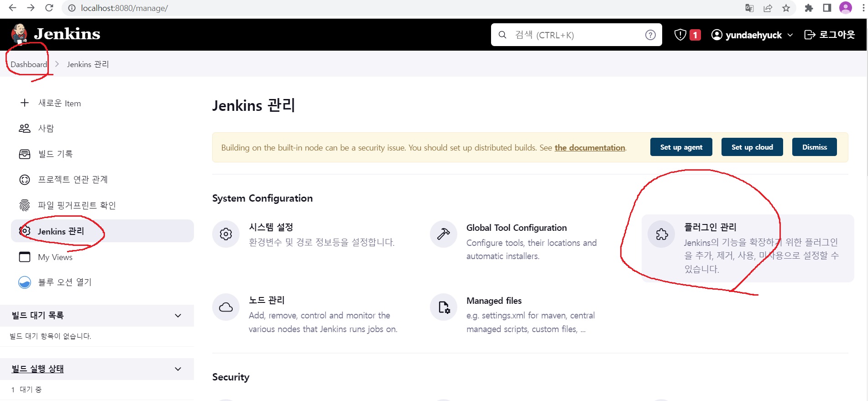868x401 pixels.
Task: Click the browser back arrow
Action: pos(13,8)
